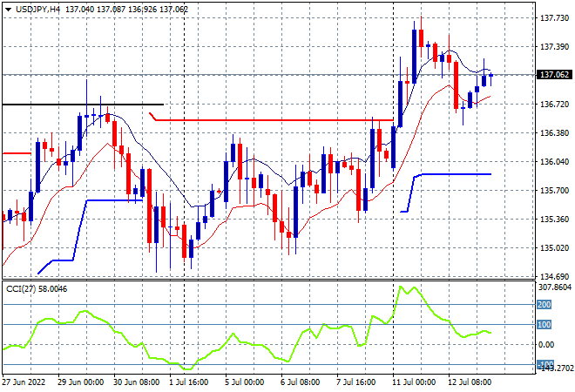Click the CCI level 200 label
This screenshot has height=392, width=575.
[x=545, y=305]
